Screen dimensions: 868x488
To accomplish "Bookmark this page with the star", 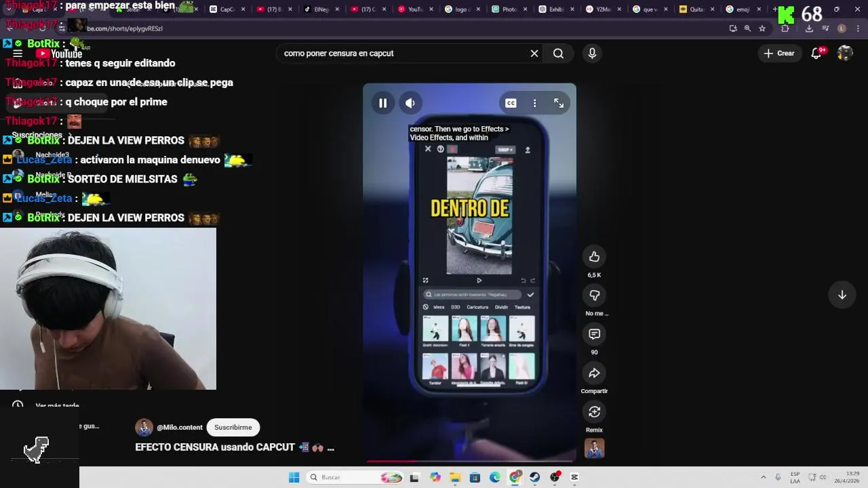I will [762, 28].
